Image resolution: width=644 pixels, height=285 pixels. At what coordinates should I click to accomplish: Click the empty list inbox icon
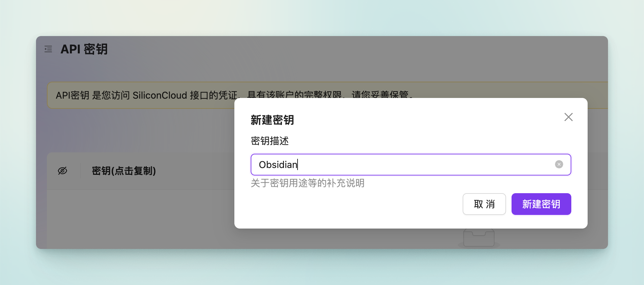[479, 238]
